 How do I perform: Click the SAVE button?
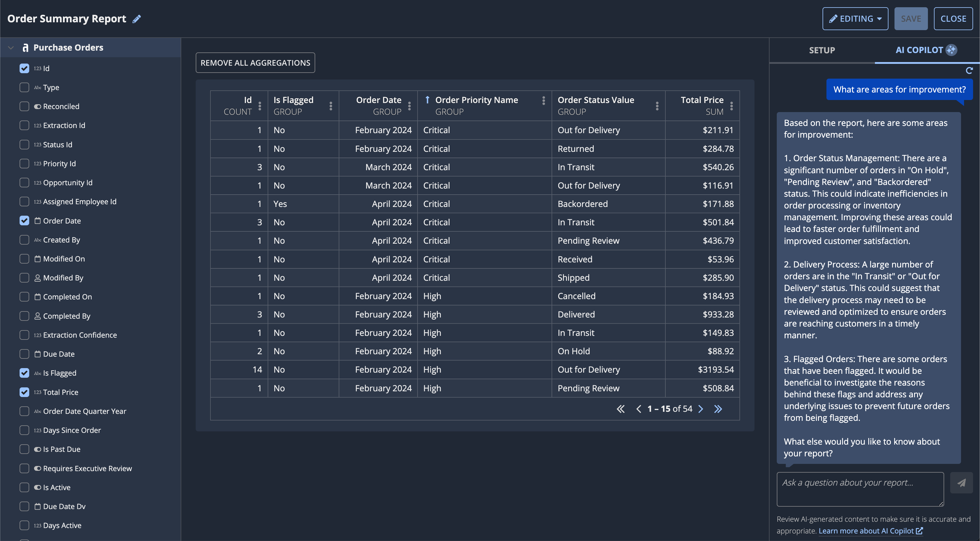click(911, 19)
